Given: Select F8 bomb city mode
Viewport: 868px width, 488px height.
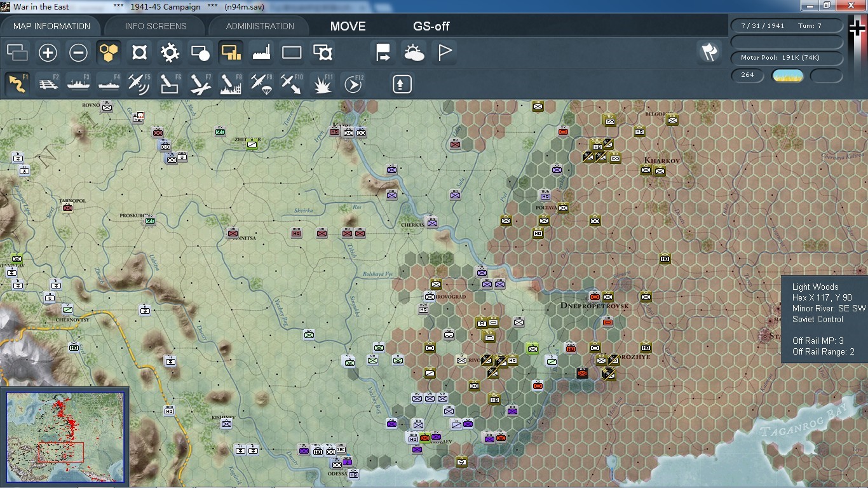Looking at the screenshot, I should [231, 83].
